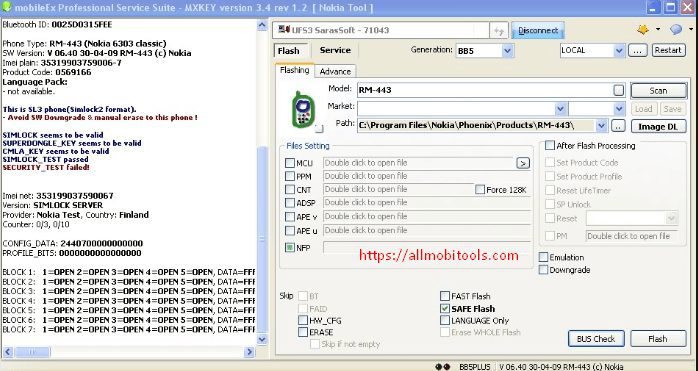
Task: Switch to the Service main tab
Action: pyautogui.click(x=335, y=50)
